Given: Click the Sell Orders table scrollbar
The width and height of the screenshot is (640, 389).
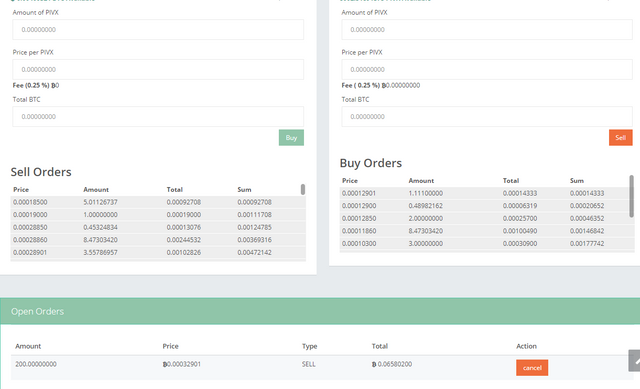Looking at the screenshot, I should pos(303,189).
